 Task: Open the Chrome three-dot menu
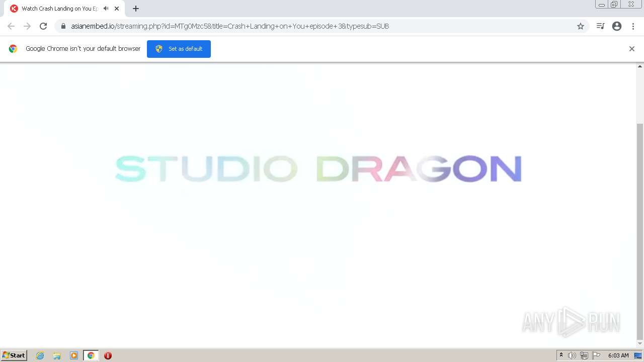pyautogui.click(x=633, y=26)
